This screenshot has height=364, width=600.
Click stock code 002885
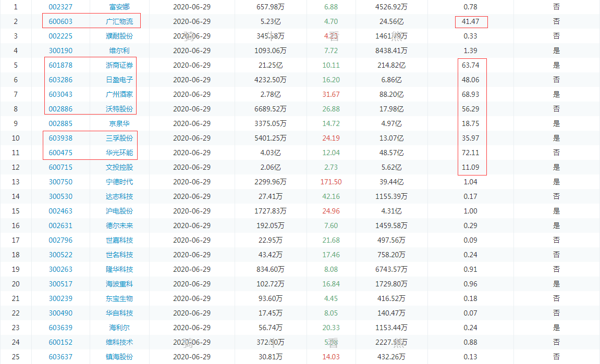pos(60,123)
